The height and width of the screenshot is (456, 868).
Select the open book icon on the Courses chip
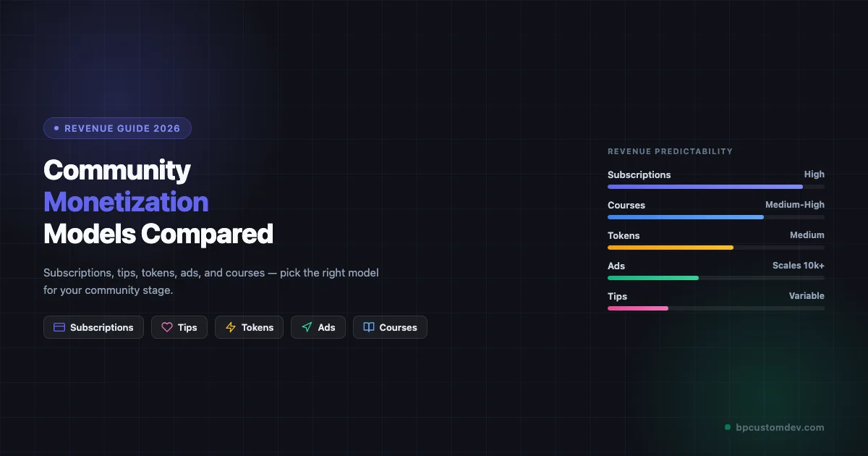click(370, 327)
